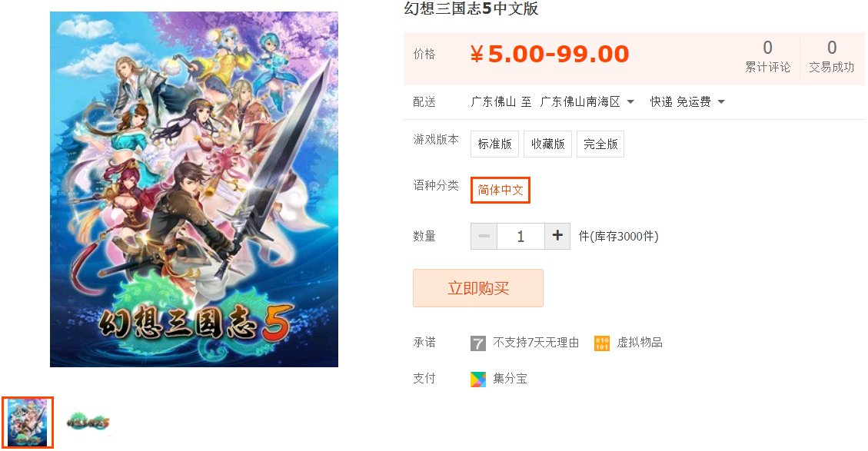The width and height of the screenshot is (868, 451).
Task: Click the large game cover image
Action: click(194, 189)
